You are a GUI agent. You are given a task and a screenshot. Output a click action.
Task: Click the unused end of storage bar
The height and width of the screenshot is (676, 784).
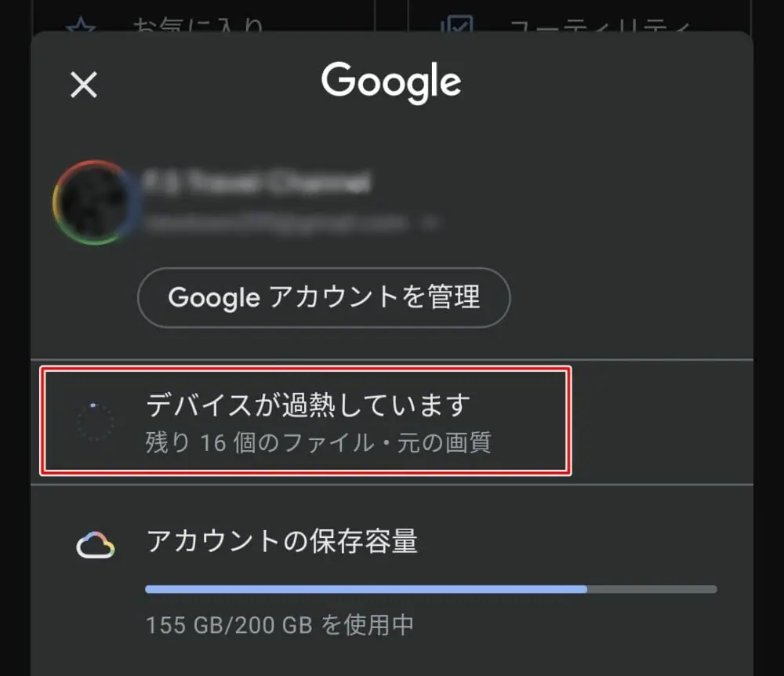[x=652, y=589]
